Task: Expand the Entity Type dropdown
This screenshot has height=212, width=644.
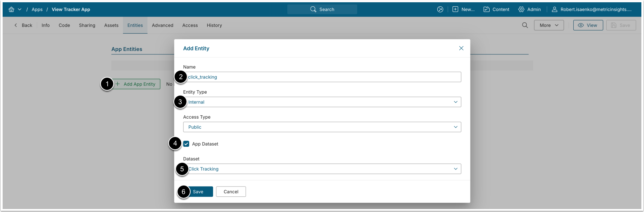Action: [322, 102]
